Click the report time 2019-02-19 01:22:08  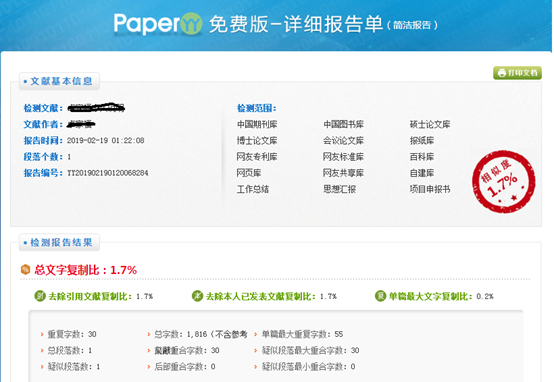[106, 141]
